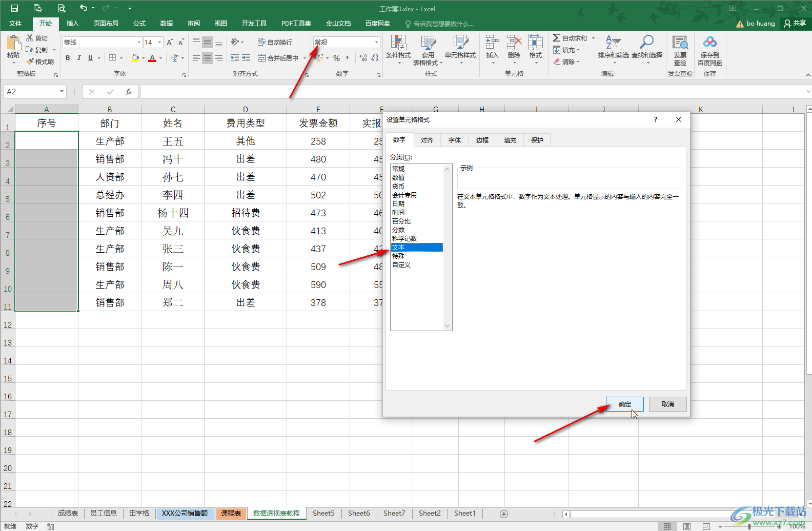Switch to the 插入 ribbon tab
Viewport: 812px width, 531px height.
(73, 24)
